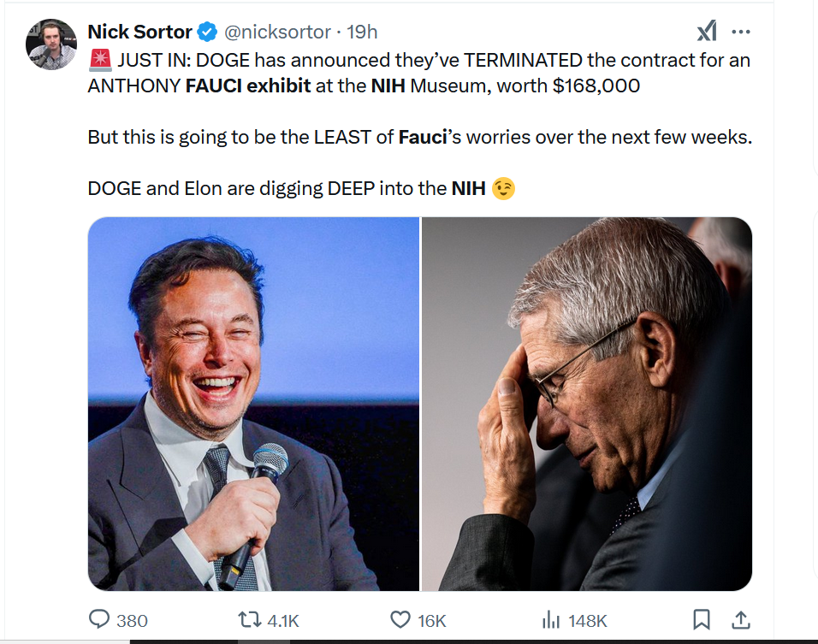The height and width of the screenshot is (644, 818).
Task: Click the 19h timestamp link
Action: click(362, 32)
